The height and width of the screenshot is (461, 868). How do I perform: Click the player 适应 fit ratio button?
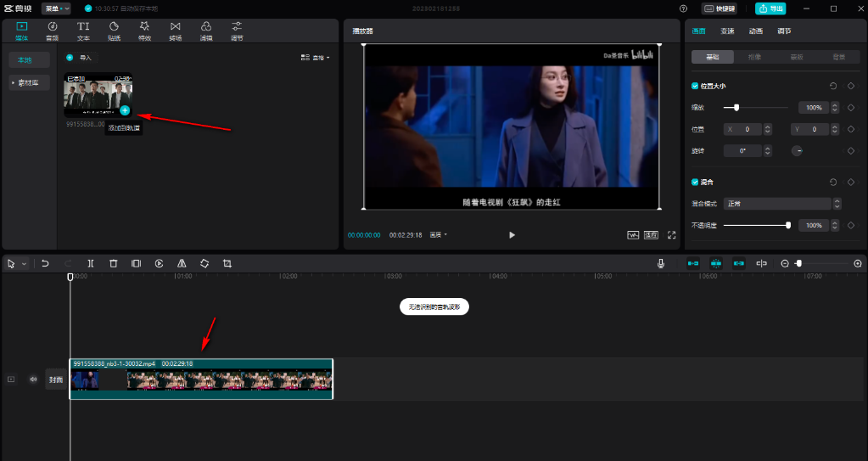coord(651,235)
